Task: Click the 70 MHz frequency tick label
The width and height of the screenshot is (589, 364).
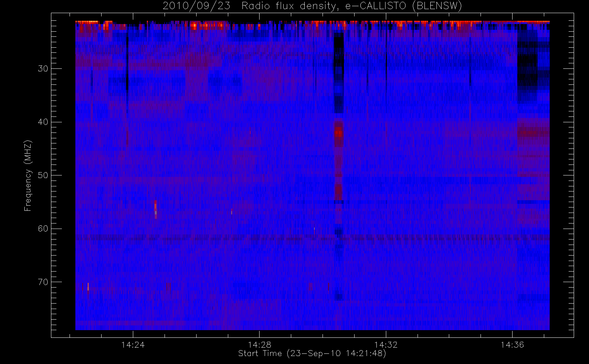Action: click(x=43, y=282)
